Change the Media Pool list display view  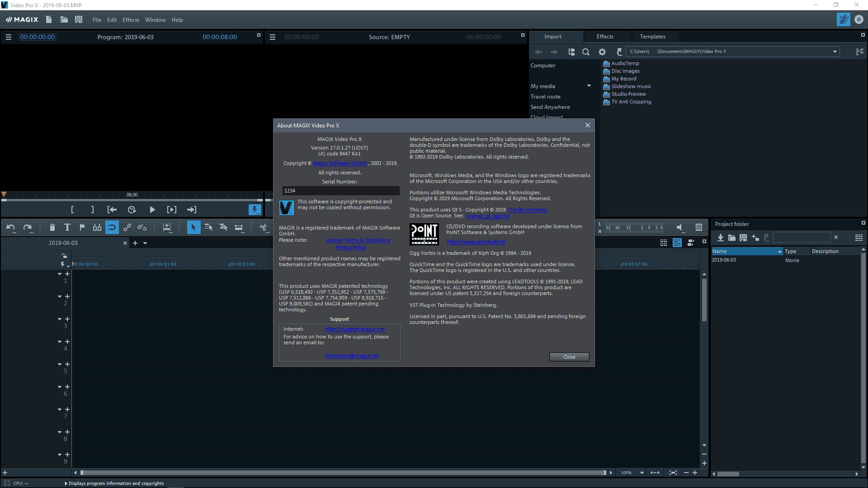(x=859, y=52)
